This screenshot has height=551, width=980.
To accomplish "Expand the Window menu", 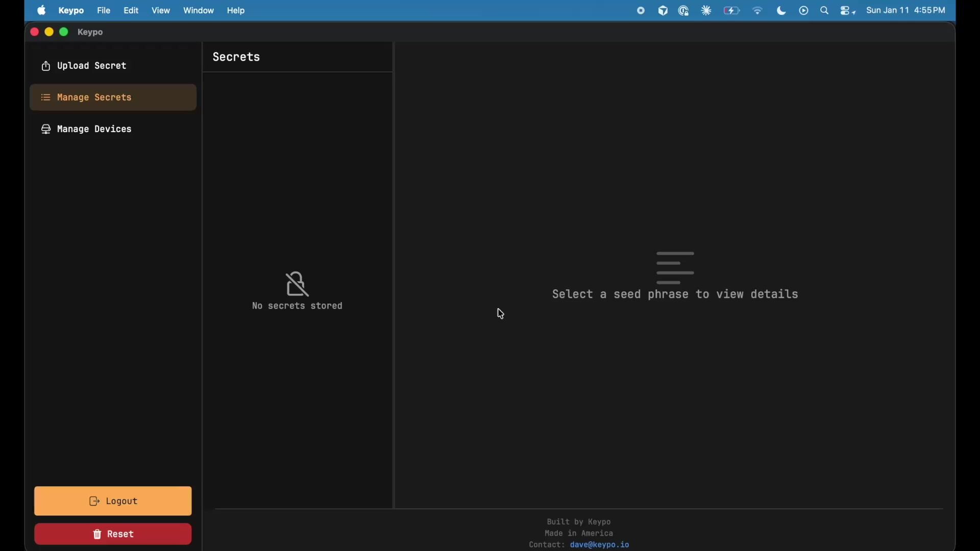I will click(199, 11).
